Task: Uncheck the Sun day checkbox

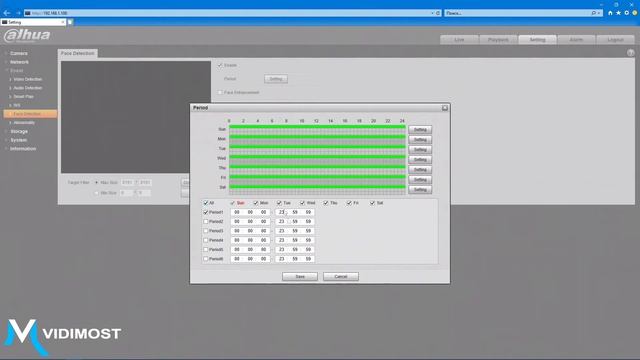Action: tap(232, 203)
